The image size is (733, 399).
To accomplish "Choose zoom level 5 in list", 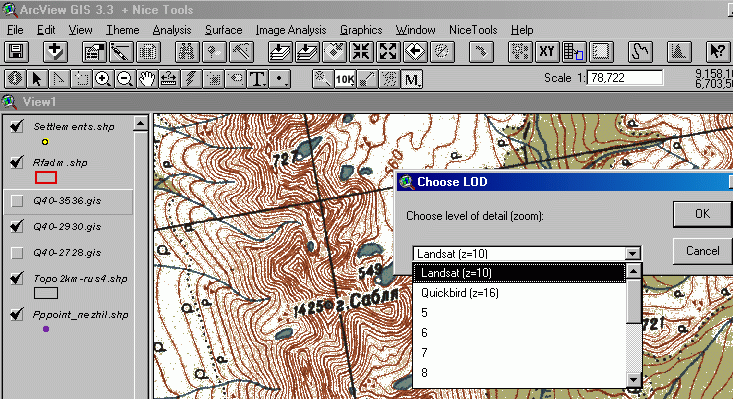I will coord(519,313).
